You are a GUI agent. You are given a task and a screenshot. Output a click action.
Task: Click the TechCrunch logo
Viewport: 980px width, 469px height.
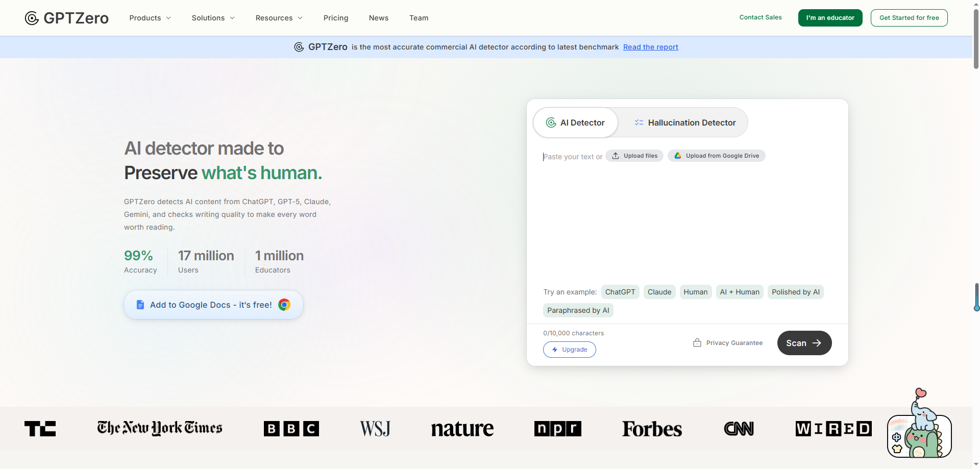coord(40,429)
